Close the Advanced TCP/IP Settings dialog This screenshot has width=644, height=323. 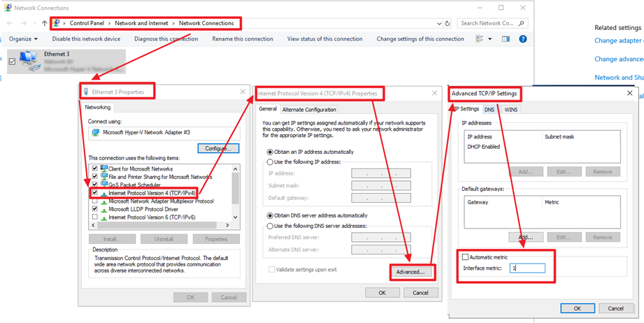coord(630,94)
